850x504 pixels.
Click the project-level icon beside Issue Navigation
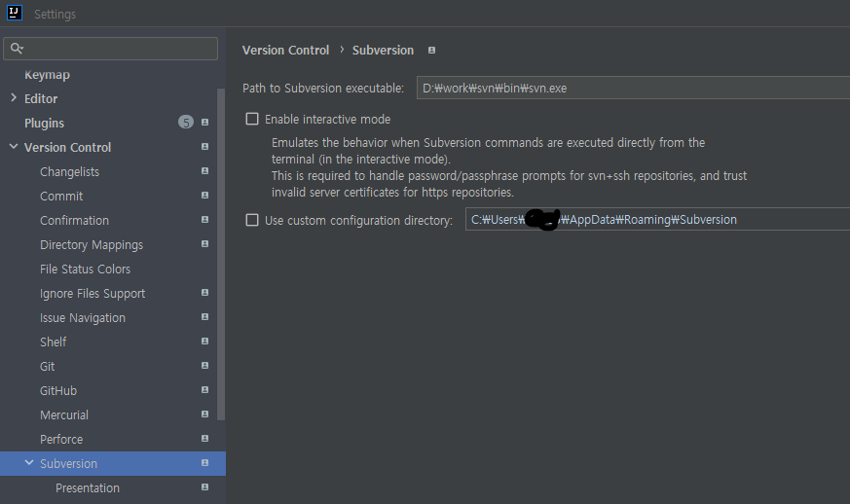click(204, 317)
